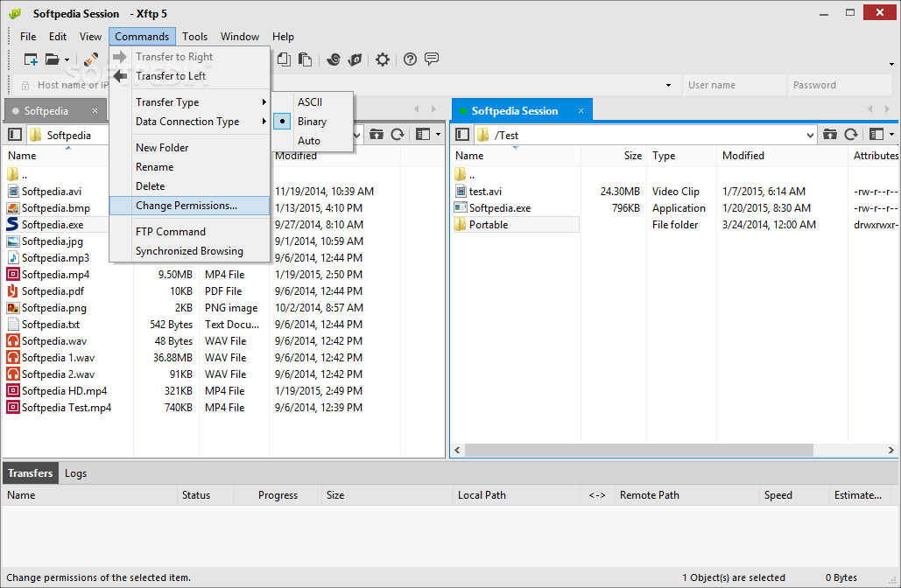The width and height of the screenshot is (901, 588).
Task: Click the green leaf-like Xmanager toolbar icon
Action: click(x=355, y=59)
